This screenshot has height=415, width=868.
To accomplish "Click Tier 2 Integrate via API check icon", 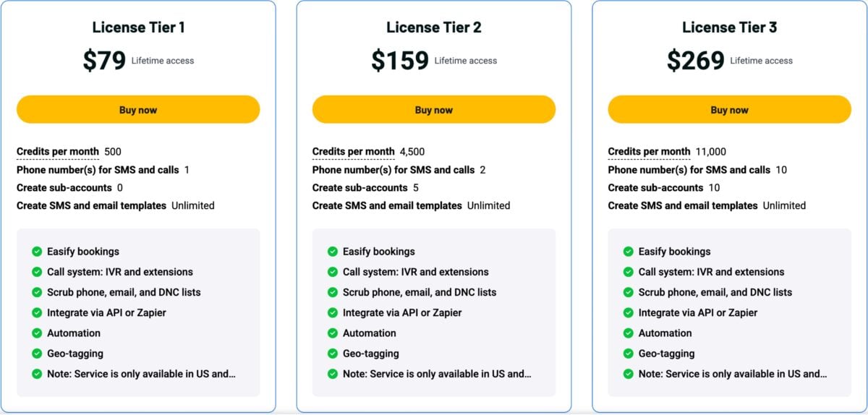I will tap(333, 313).
